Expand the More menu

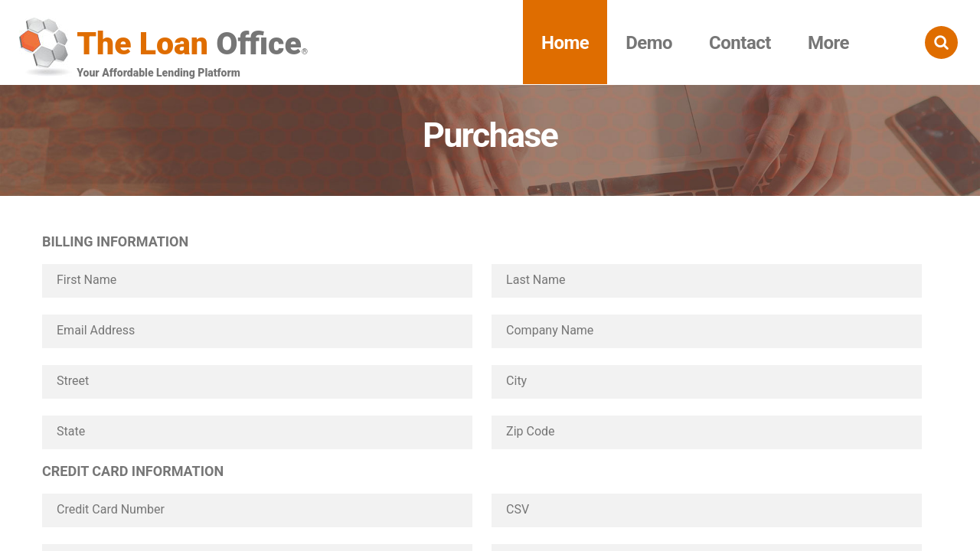point(828,43)
